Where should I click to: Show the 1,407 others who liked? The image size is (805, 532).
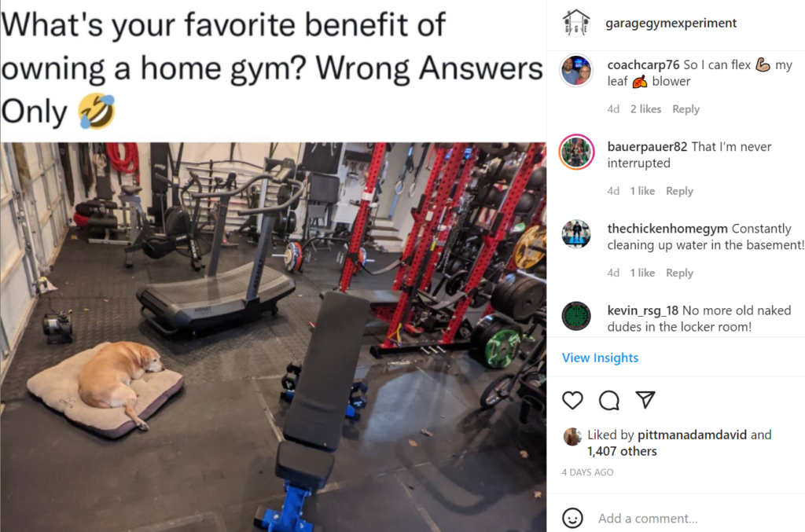tap(622, 451)
